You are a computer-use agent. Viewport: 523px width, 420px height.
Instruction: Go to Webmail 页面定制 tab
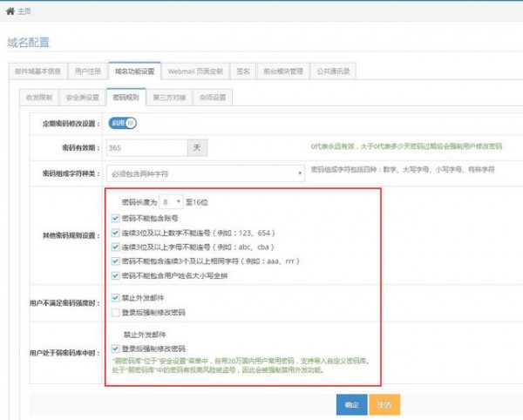point(195,71)
